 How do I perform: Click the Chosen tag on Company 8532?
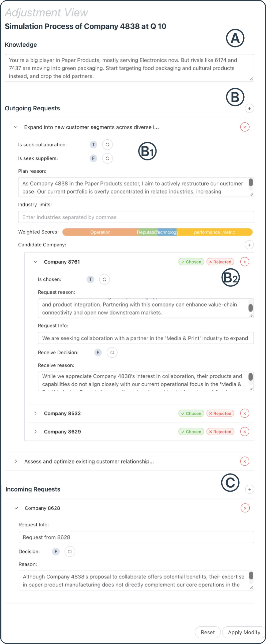pyautogui.click(x=191, y=413)
